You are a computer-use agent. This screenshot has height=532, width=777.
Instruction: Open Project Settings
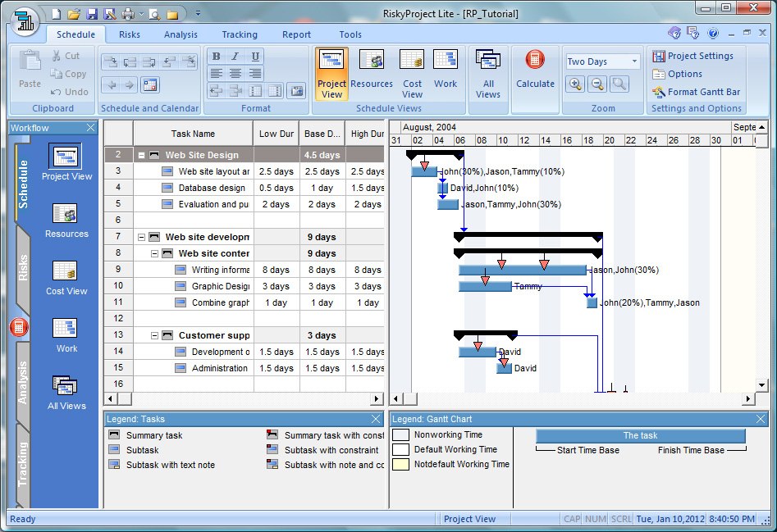pyautogui.click(x=692, y=56)
